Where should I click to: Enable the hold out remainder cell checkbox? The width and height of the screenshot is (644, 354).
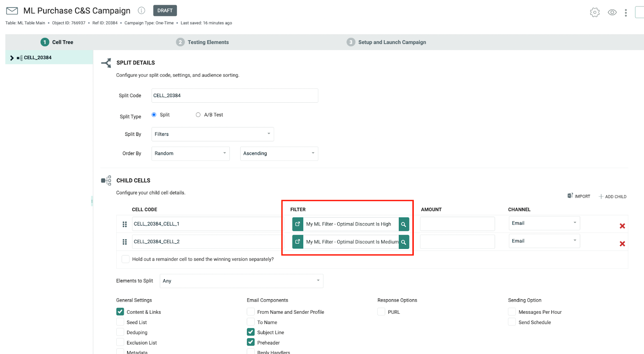coord(126,259)
